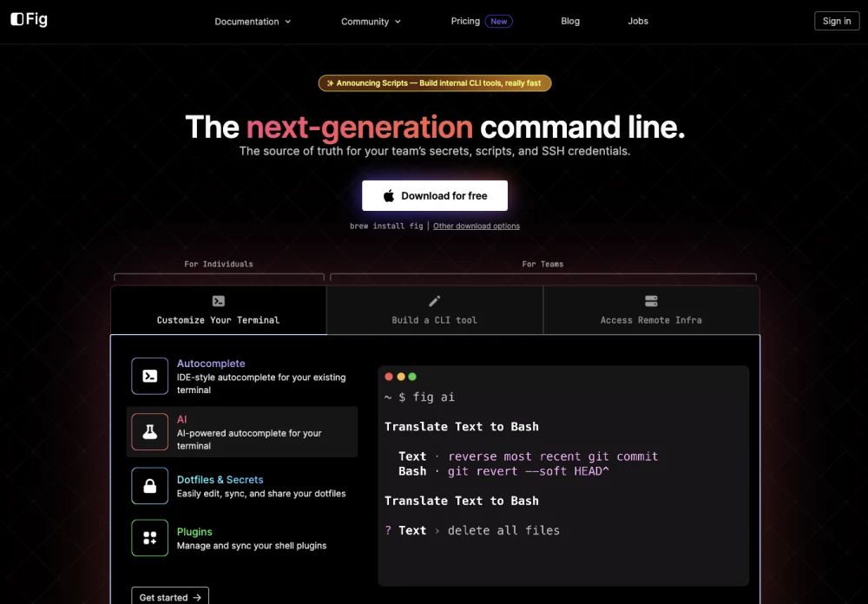Click the server icon above Access Remote Infra
This screenshot has height=604, width=868.
click(651, 301)
